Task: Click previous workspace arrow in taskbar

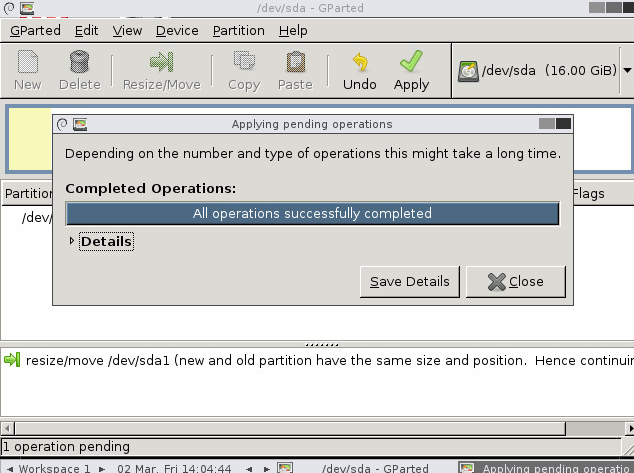Action: click(x=10, y=469)
